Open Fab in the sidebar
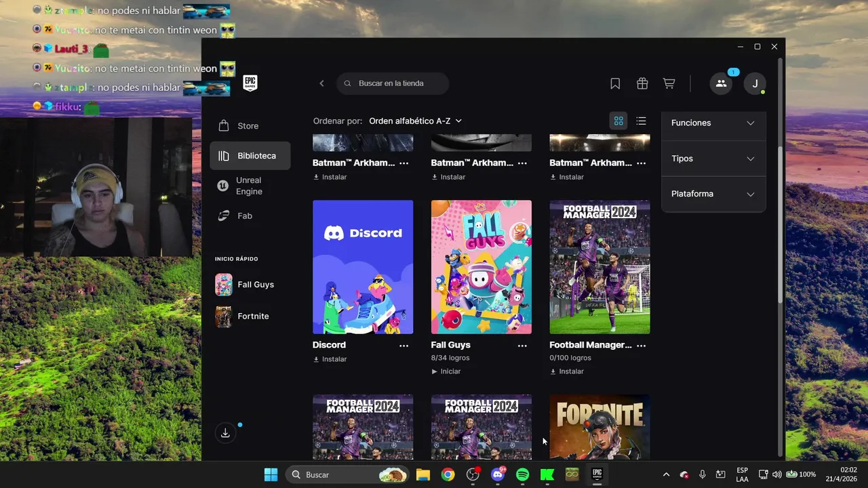 [x=250, y=216]
